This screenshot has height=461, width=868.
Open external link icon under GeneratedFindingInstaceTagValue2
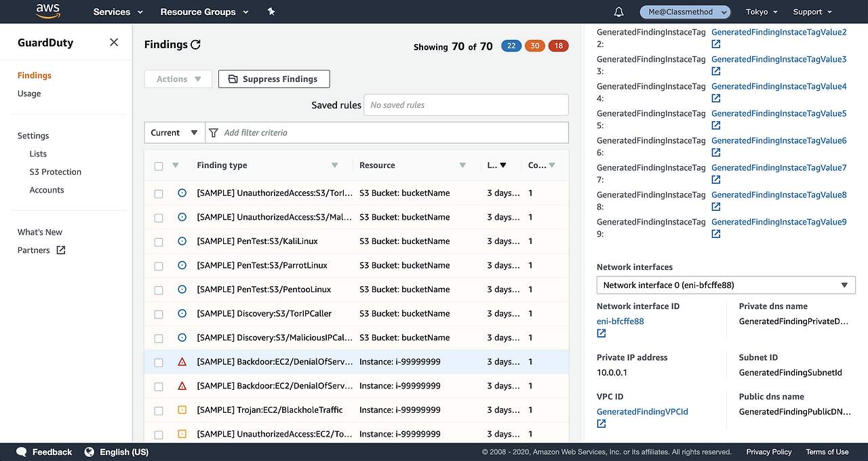(716, 44)
